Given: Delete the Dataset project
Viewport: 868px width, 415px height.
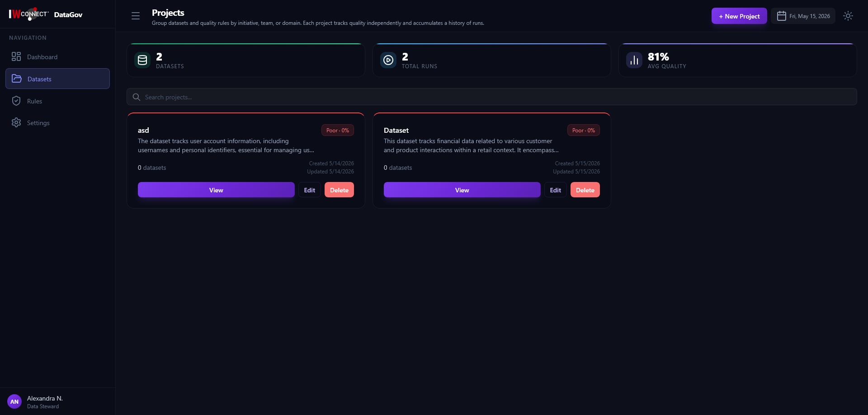Looking at the screenshot, I should [x=585, y=190].
